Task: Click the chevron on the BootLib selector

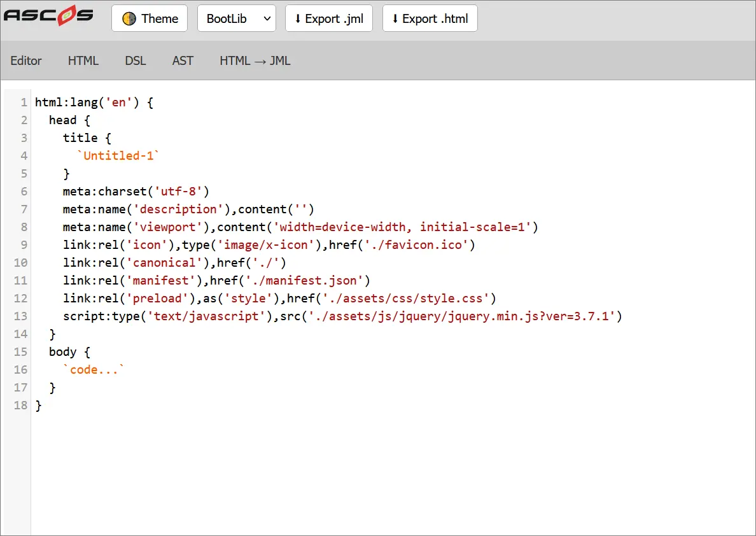Action: pyautogui.click(x=266, y=18)
